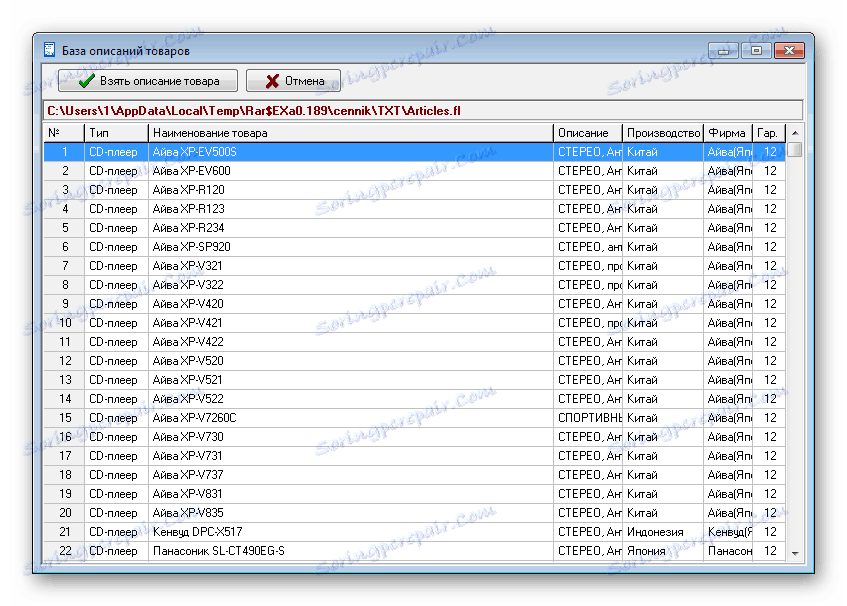
Task: Click row number 15 cell
Action: [64, 418]
